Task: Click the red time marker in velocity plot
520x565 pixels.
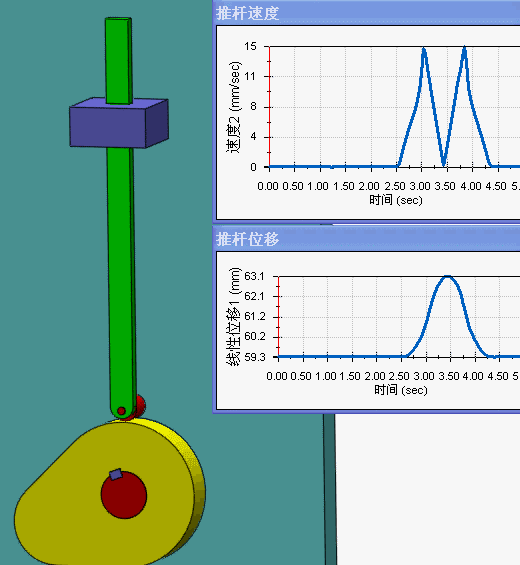Action: [x=270, y=107]
